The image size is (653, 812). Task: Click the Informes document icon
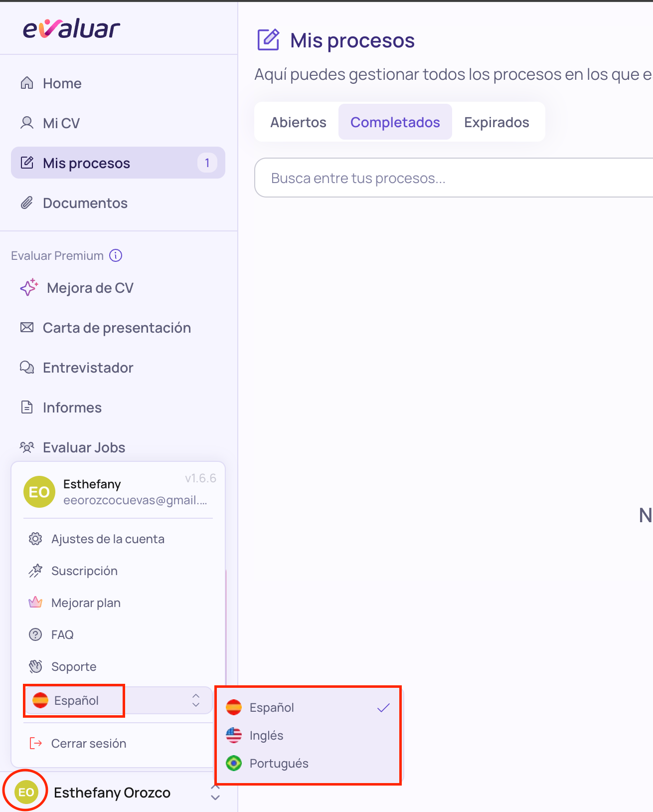27,407
